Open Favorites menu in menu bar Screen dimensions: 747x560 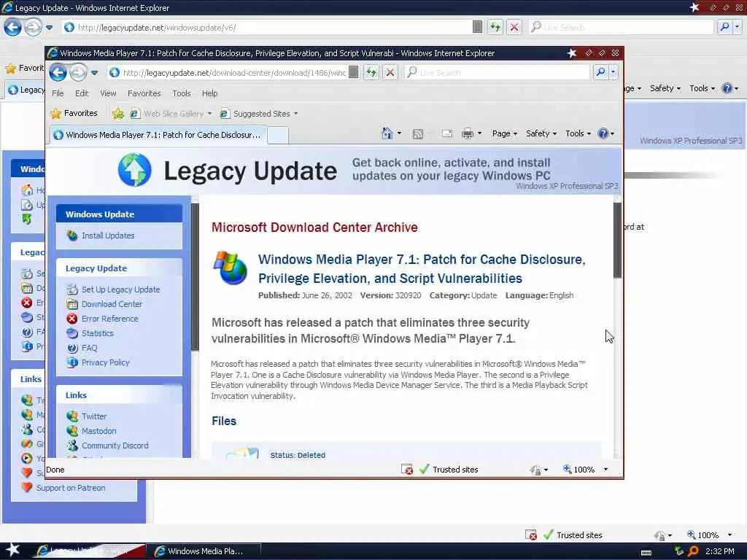[x=144, y=93]
